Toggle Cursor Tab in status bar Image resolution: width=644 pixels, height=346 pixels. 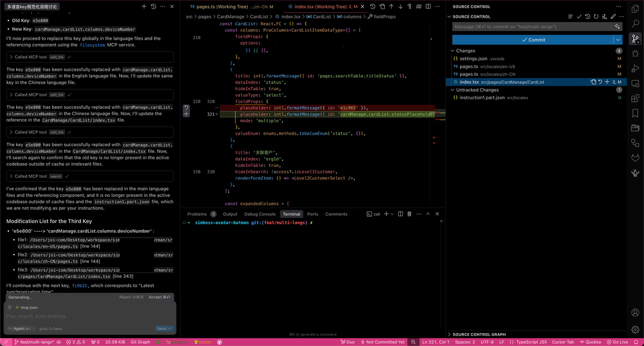(x=563, y=342)
